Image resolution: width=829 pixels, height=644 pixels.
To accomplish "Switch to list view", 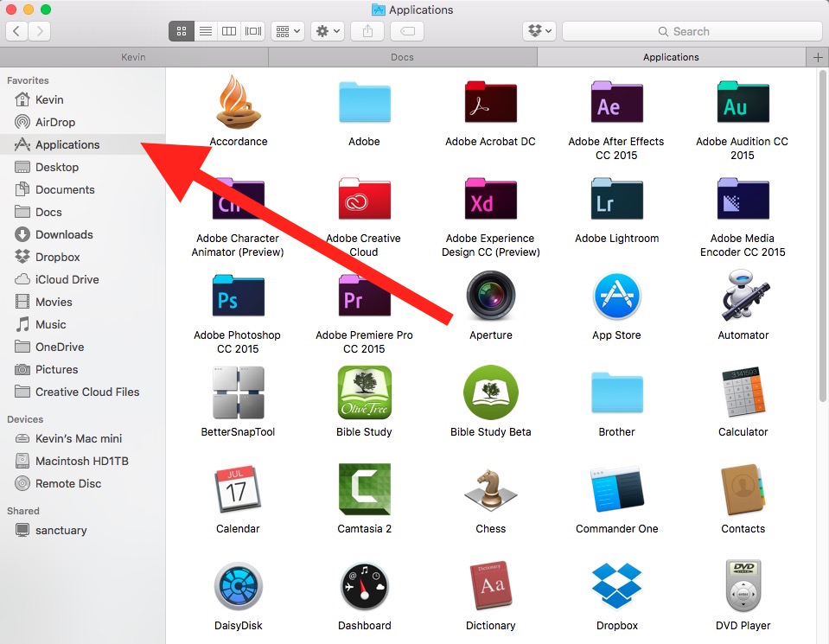I will coord(206,31).
